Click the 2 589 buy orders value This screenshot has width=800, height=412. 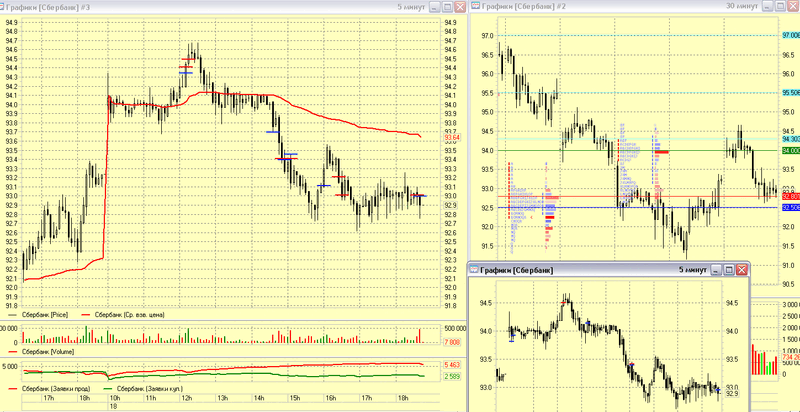point(453,376)
